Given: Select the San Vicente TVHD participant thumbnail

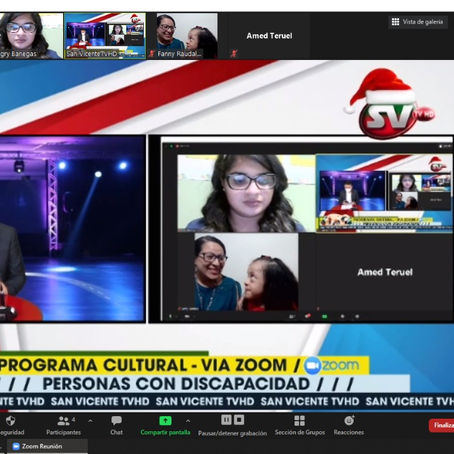Looking at the screenshot, I should tap(105, 36).
